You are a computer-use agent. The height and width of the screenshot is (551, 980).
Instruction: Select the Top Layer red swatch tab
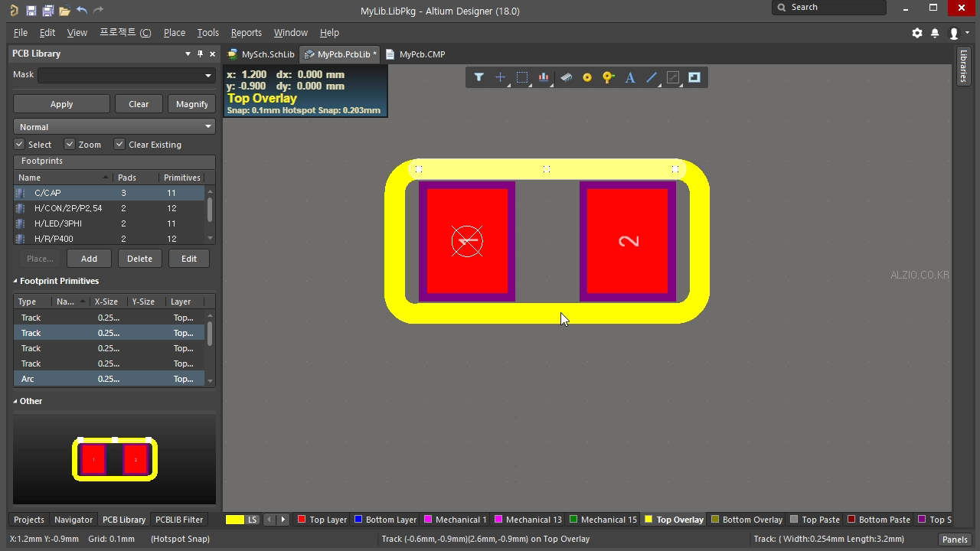click(322, 520)
